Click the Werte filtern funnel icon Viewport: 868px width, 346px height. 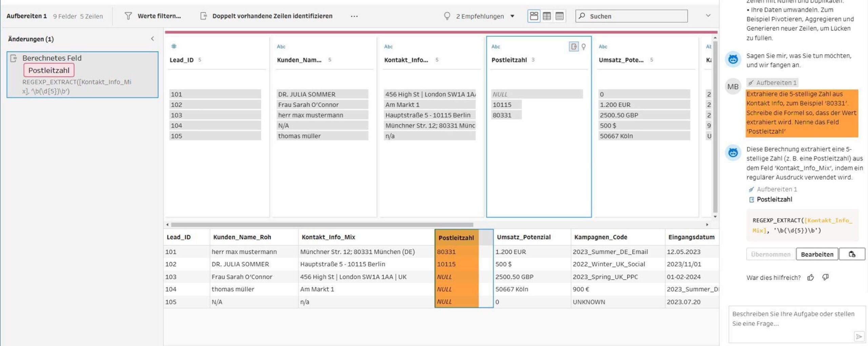pos(128,16)
